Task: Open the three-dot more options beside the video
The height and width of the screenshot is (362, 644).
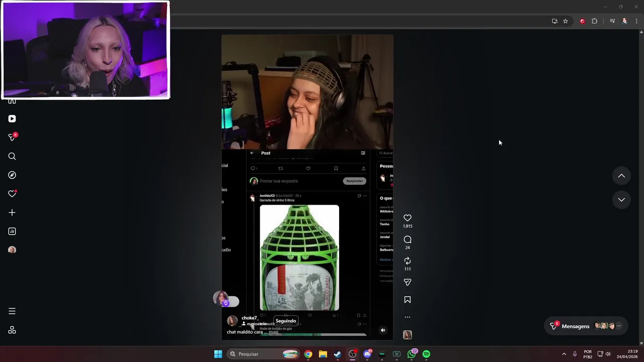Action: 408,317
